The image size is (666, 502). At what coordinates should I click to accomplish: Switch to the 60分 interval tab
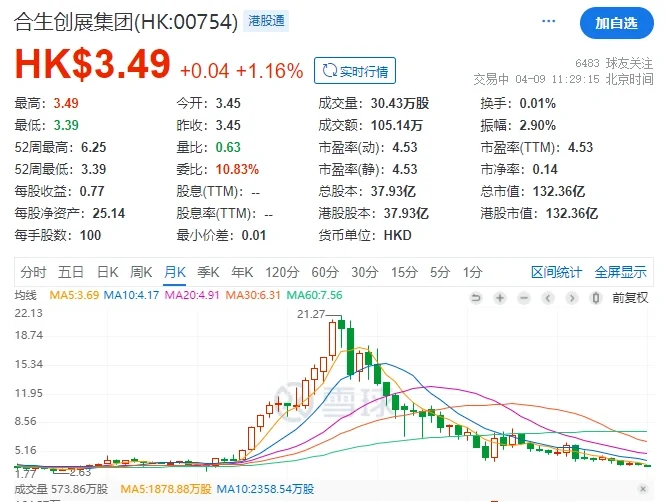click(x=325, y=272)
